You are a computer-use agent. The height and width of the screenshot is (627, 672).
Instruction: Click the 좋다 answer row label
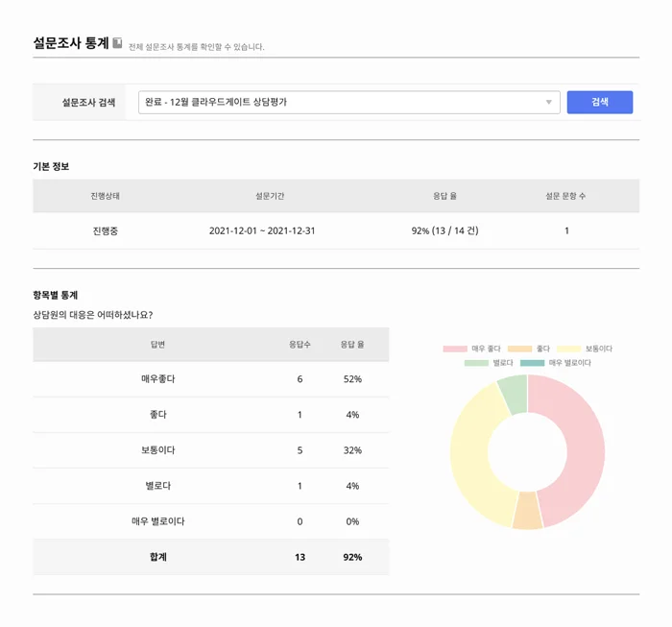click(158, 415)
